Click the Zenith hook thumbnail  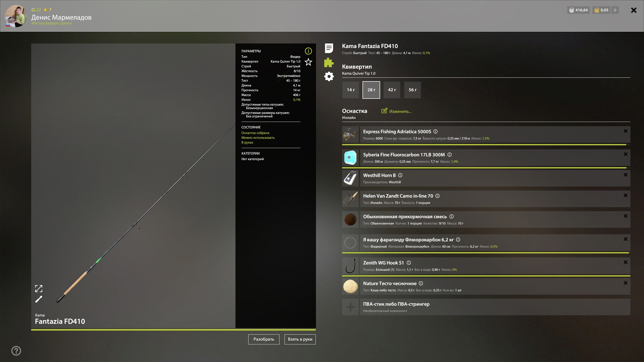[350, 266]
